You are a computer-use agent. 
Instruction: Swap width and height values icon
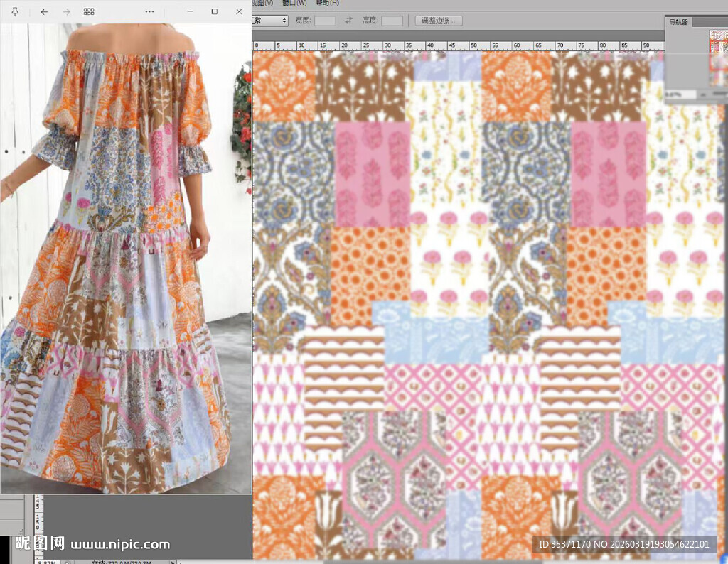(x=348, y=21)
